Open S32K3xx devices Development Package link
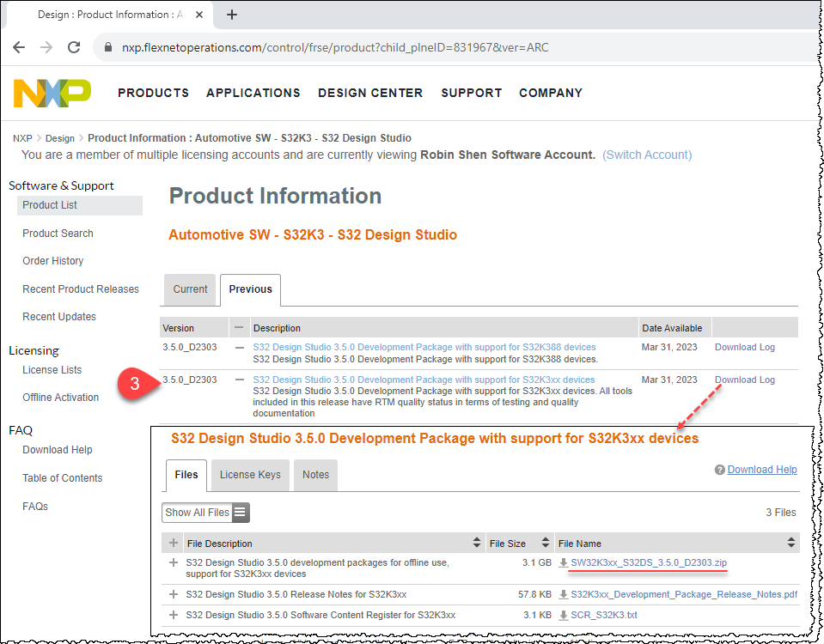The height and width of the screenshot is (644, 824). coord(424,380)
